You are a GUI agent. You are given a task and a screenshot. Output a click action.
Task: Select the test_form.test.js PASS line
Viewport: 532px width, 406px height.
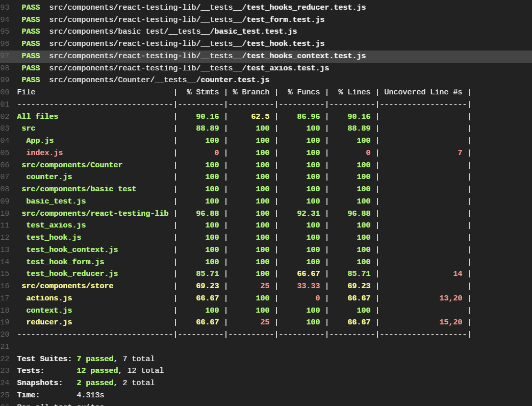click(173, 19)
